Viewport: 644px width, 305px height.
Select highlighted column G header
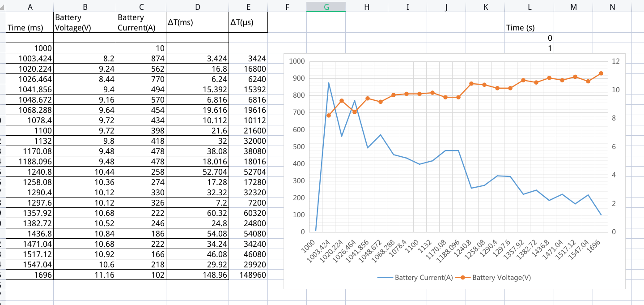[x=326, y=7]
